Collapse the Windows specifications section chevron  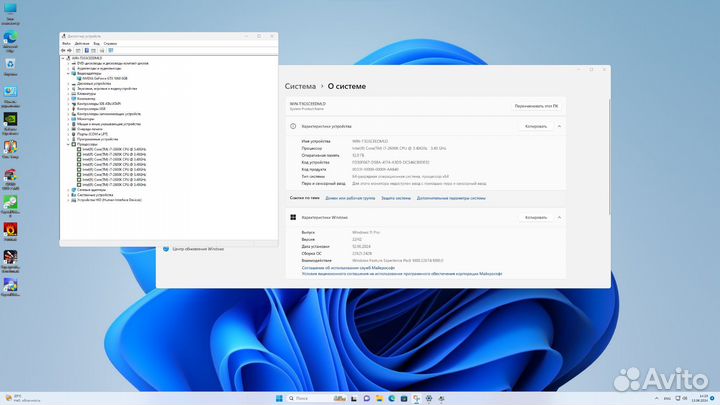pos(559,217)
